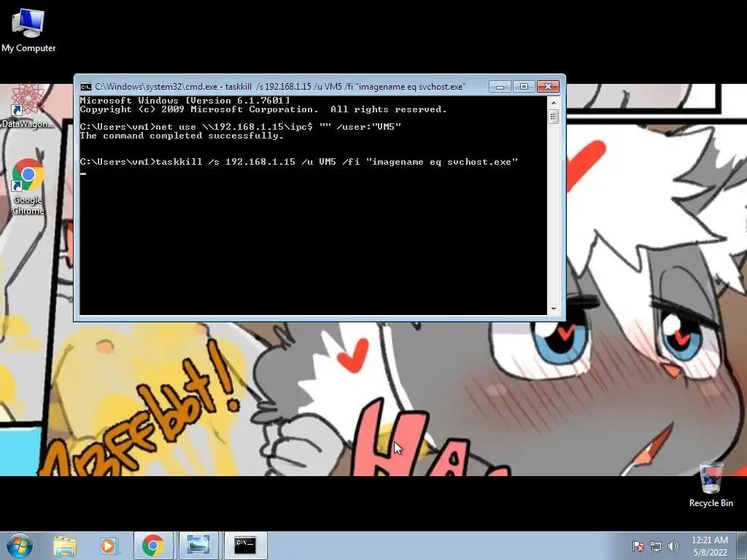Open the Windows Start menu
This screenshot has width=747, height=560.
click(19, 545)
